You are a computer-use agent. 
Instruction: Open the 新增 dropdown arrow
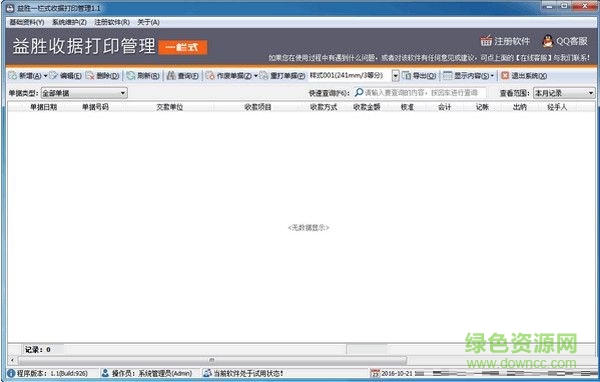tap(46, 76)
